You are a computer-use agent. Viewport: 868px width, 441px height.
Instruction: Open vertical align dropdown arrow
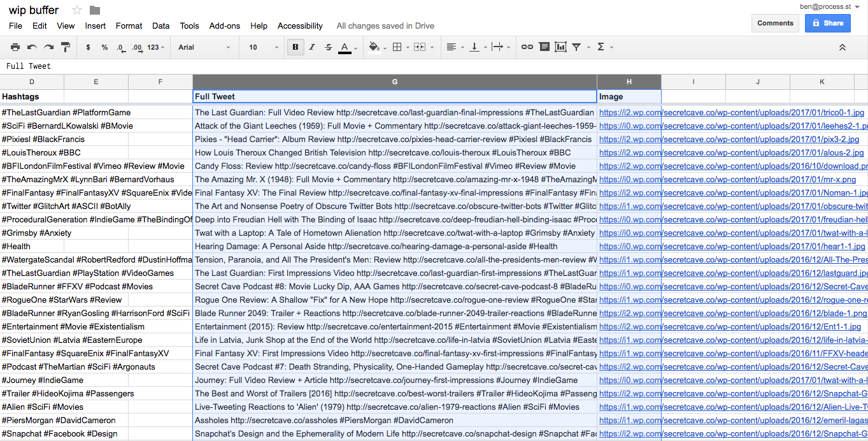pyautogui.click(x=485, y=48)
